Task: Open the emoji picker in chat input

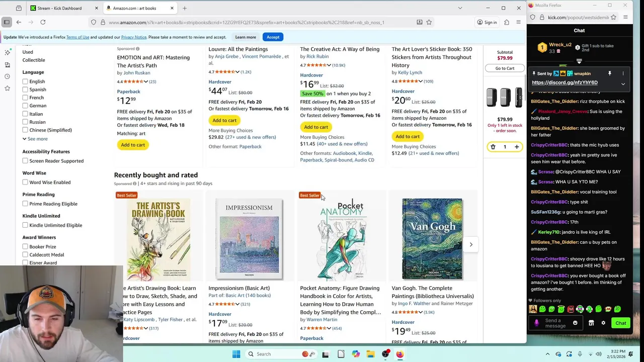Action: 575,323
